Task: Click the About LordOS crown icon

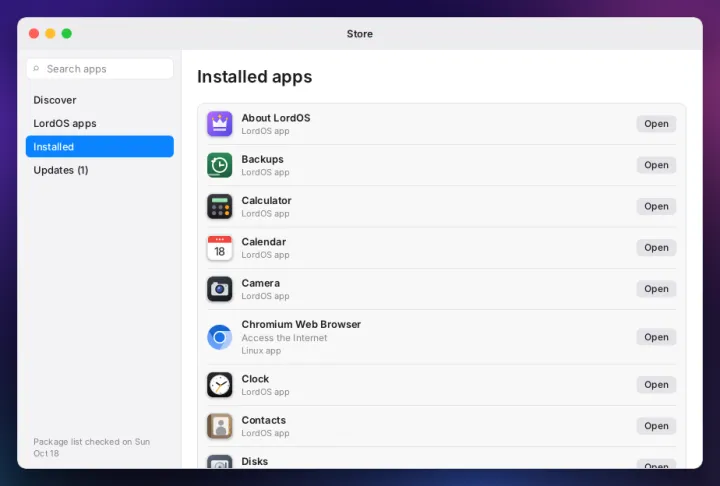Action: (219, 124)
